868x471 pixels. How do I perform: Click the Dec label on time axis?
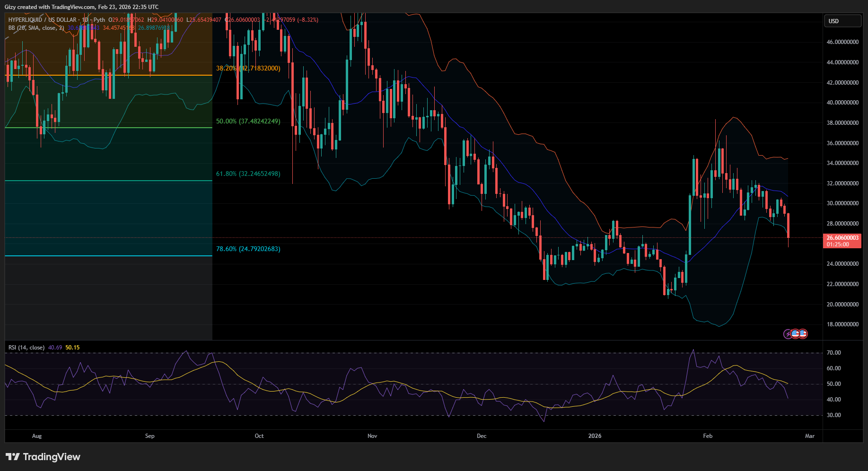481,436
